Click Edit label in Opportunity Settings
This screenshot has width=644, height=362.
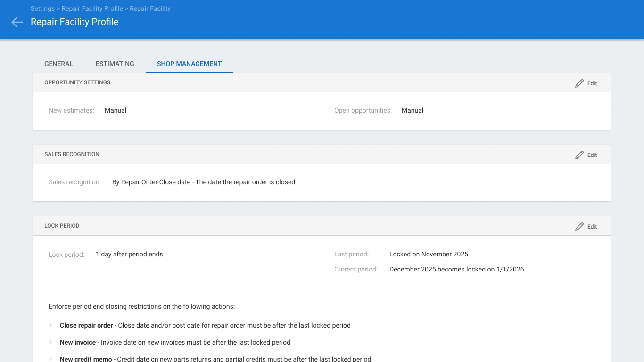[592, 83]
